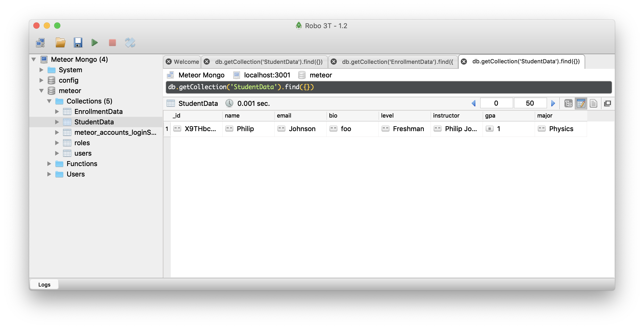
Task: Click the connect to server toolbar icon
Action: pyautogui.click(x=40, y=42)
